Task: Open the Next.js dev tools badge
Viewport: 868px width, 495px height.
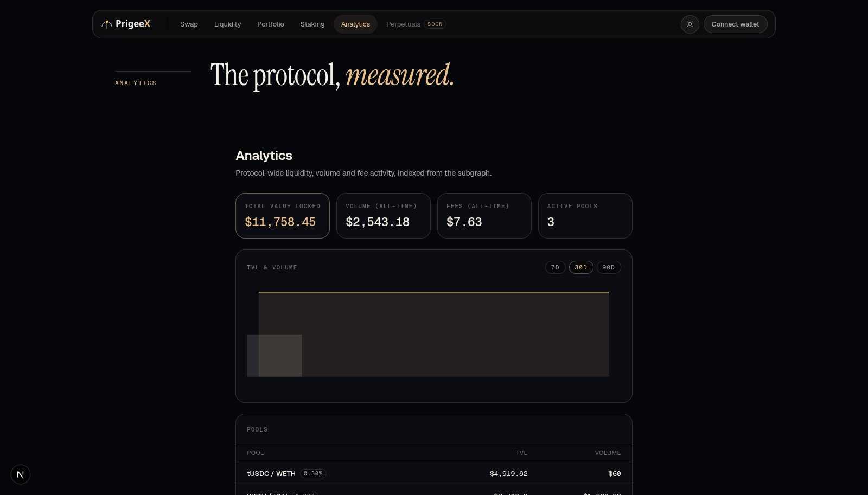Action: pos(21,474)
